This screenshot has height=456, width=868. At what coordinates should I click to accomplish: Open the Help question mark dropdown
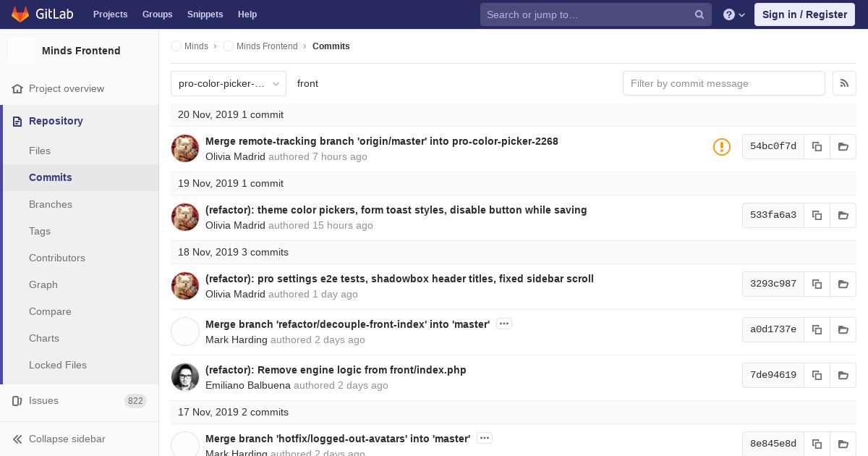tap(733, 14)
